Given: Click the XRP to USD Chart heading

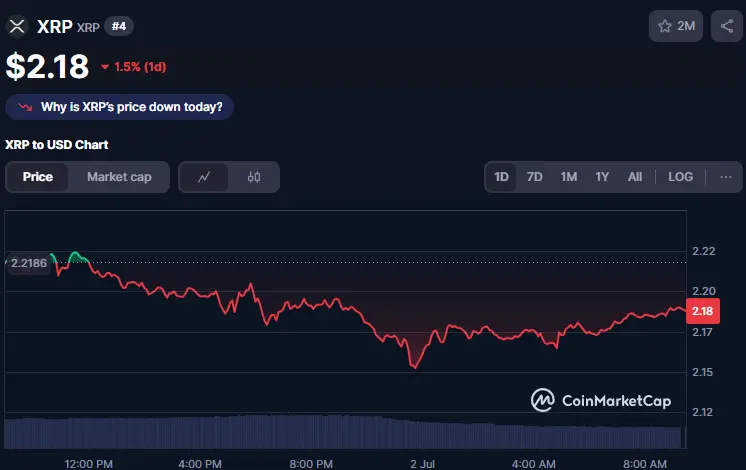Looking at the screenshot, I should (57, 145).
